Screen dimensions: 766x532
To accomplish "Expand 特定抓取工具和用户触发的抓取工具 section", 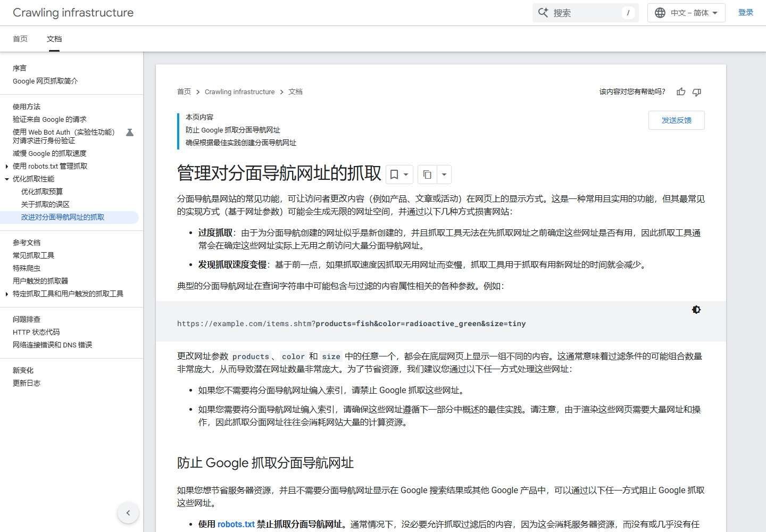I will (6, 294).
